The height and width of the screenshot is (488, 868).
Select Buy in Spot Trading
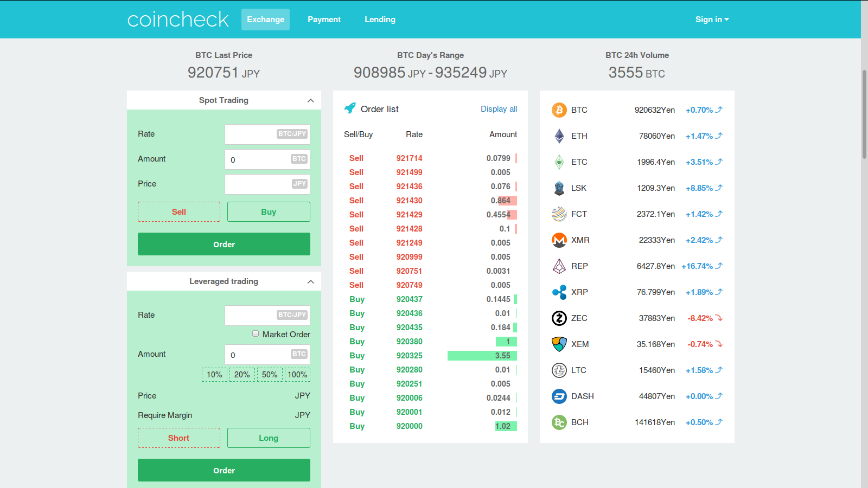[269, 212]
